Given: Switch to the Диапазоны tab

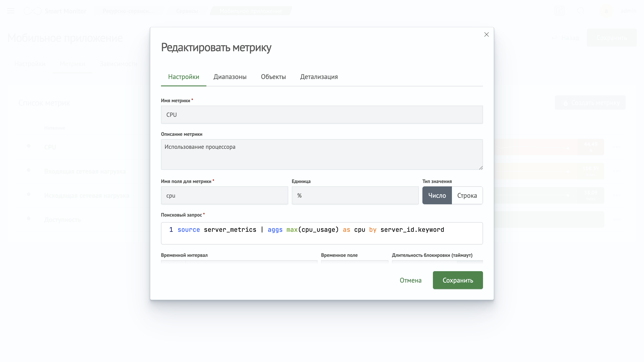Looking at the screenshot, I should pyautogui.click(x=230, y=77).
